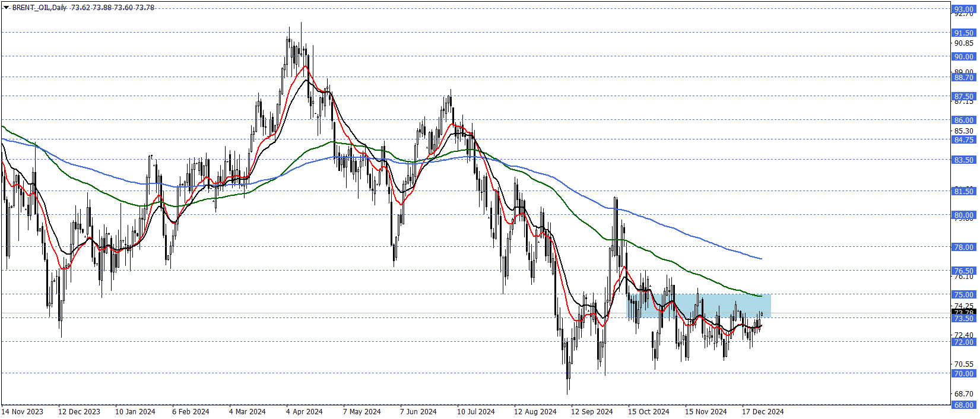Click the 86.00 price level label

[x=964, y=120]
